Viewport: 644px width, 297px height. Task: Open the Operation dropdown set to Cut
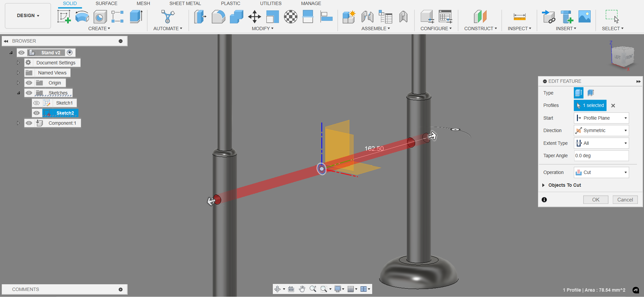tap(601, 172)
